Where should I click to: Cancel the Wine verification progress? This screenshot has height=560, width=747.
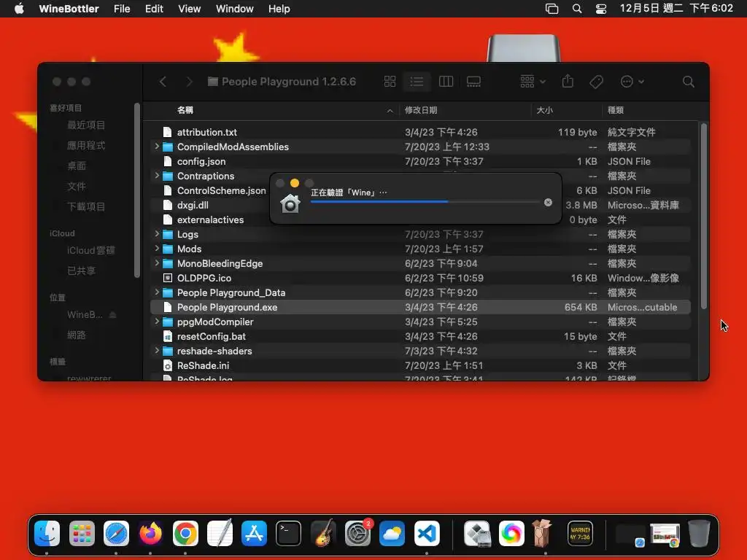549,203
